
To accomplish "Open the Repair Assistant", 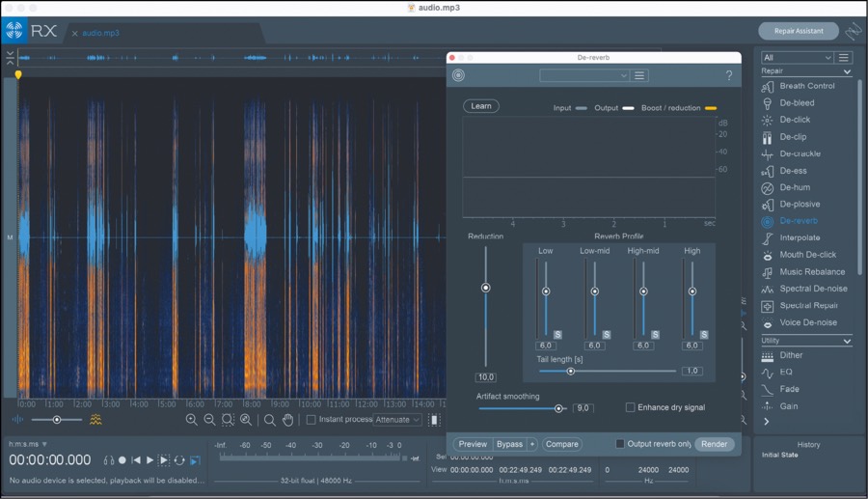I will [x=799, y=31].
